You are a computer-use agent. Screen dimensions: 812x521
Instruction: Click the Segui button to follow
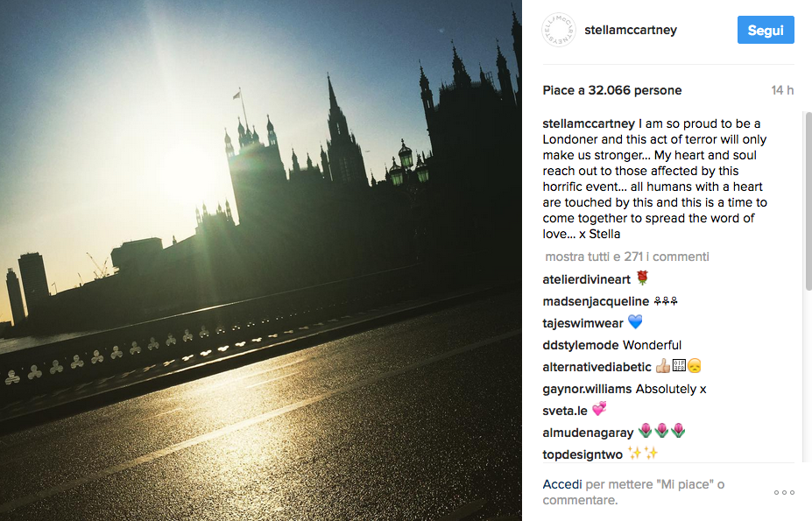point(765,29)
